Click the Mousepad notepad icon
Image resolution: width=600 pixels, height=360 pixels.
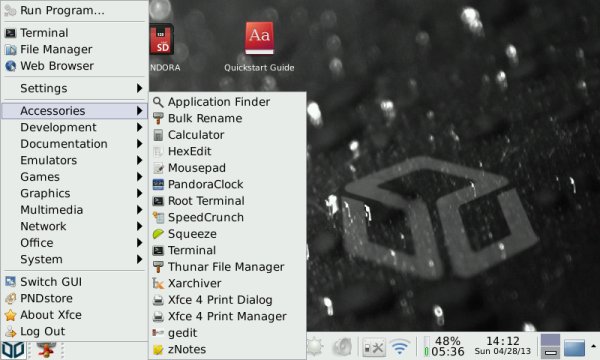pyautogui.click(x=158, y=168)
